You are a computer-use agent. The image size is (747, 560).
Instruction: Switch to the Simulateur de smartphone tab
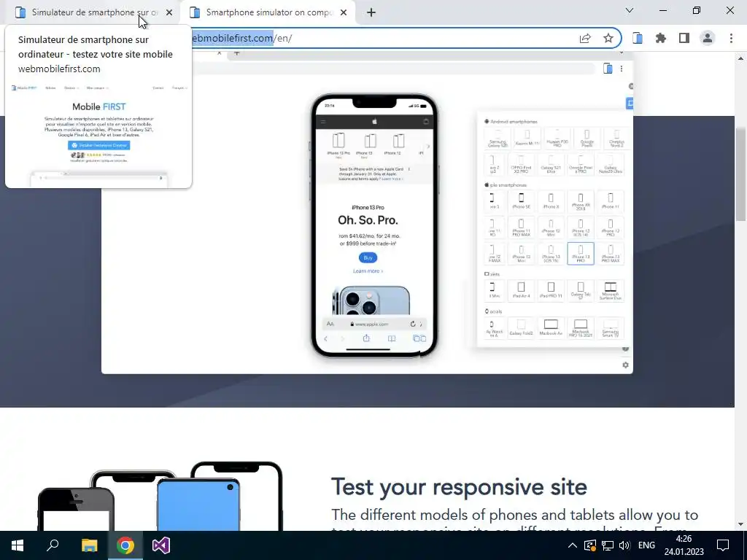click(x=90, y=13)
